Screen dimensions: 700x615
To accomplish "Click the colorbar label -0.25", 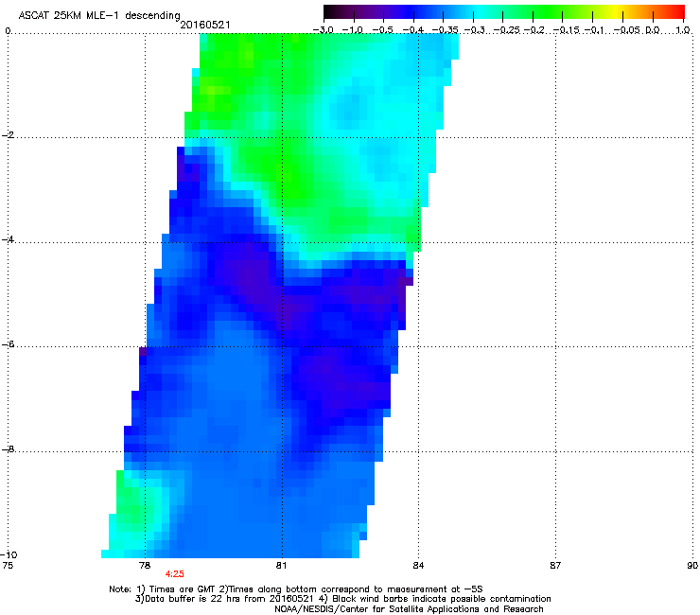I will (507, 30).
